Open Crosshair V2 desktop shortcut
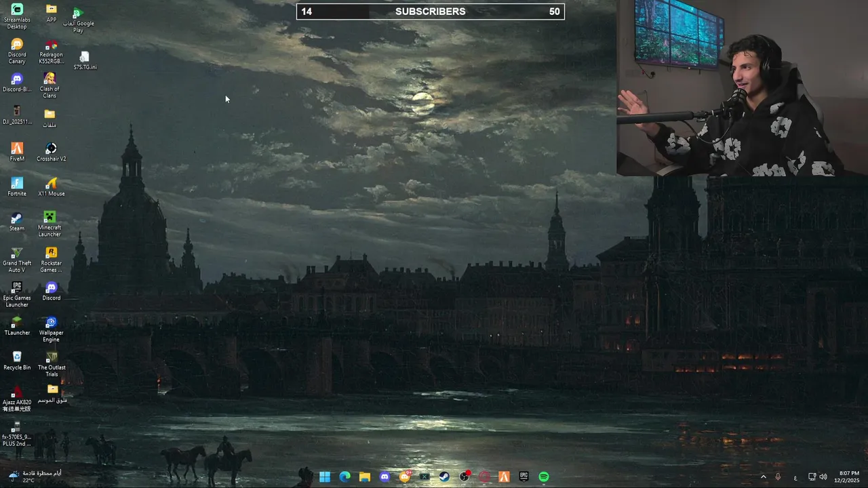Image resolution: width=868 pixels, height=488 pixels. 51,152
